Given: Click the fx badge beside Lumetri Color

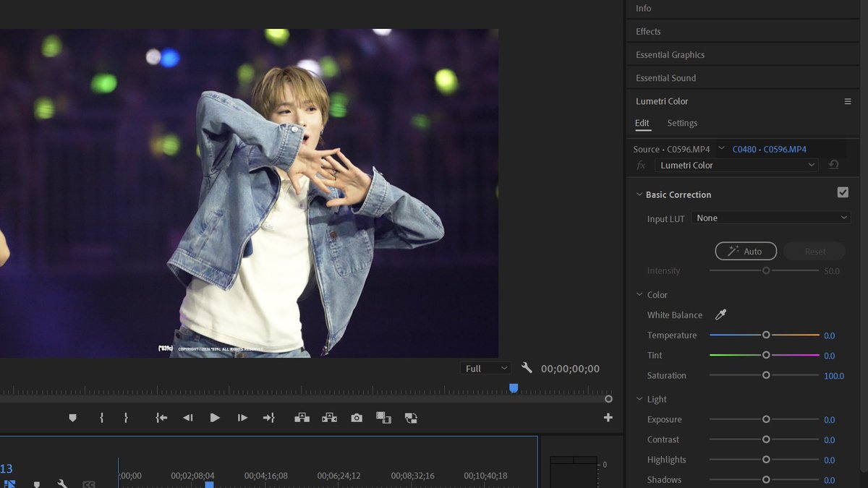Looking at the screenshot, I should (641, 166).
